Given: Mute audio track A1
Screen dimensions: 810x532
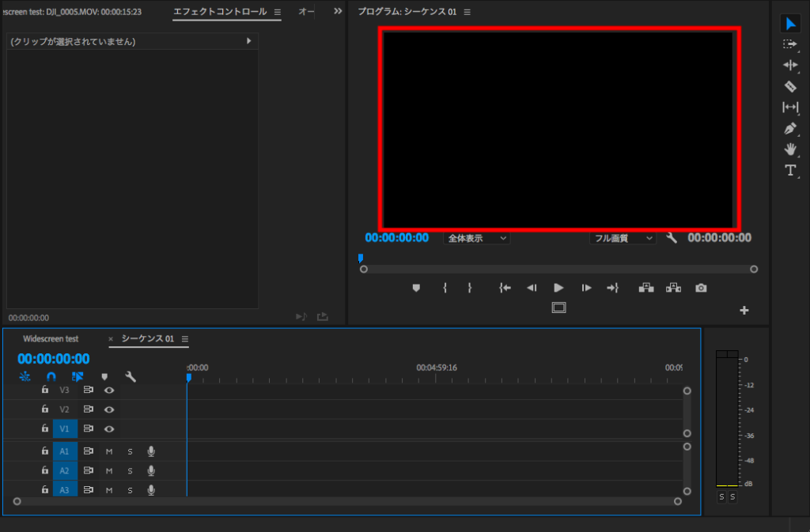Looking at the screenshot, I should [x=109, y=451].
